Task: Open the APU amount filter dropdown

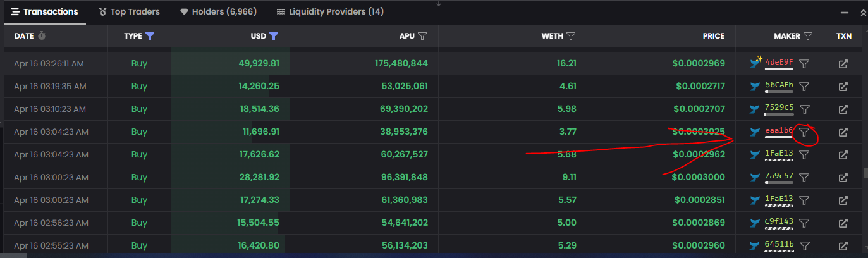Action: (x=422, y=36)
